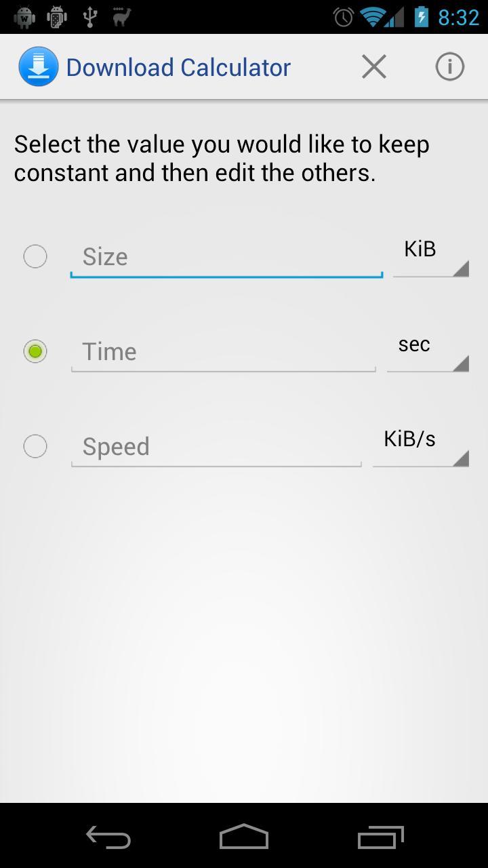The height and width of the screenshot is (868, 488).
Task: Tap the battery charging status icon
Action: pyautogui.click(x=421, y=17)
